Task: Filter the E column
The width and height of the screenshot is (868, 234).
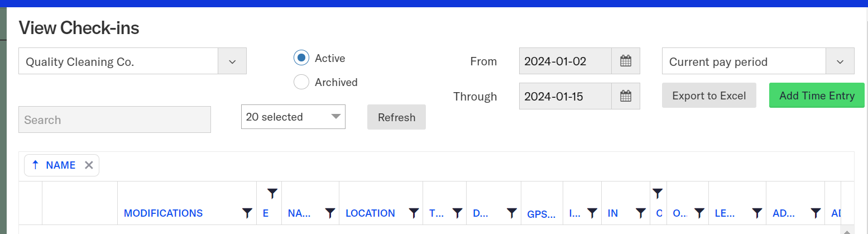Action: coord(272,193)
